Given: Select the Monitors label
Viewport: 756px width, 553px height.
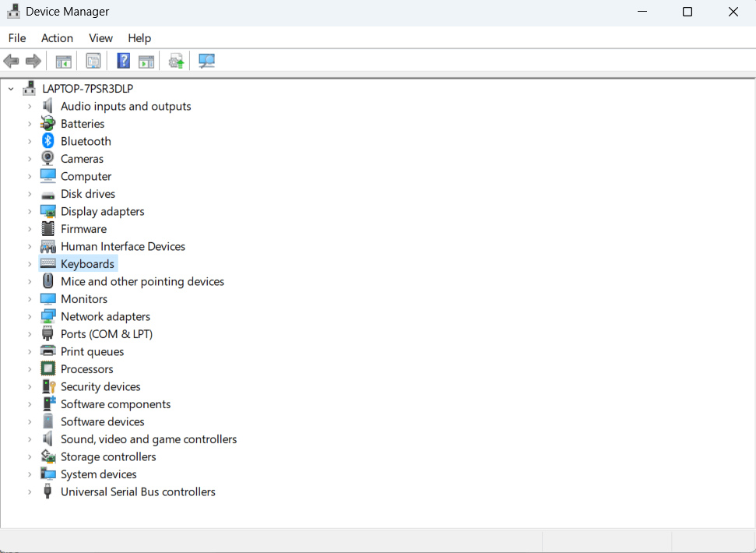Looking at the screenshot, I should [84, 299].
